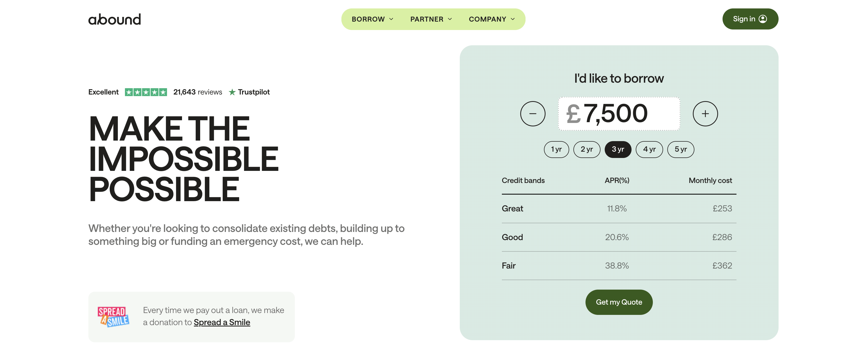Select the 2 yr loan term

click(587, 149)
